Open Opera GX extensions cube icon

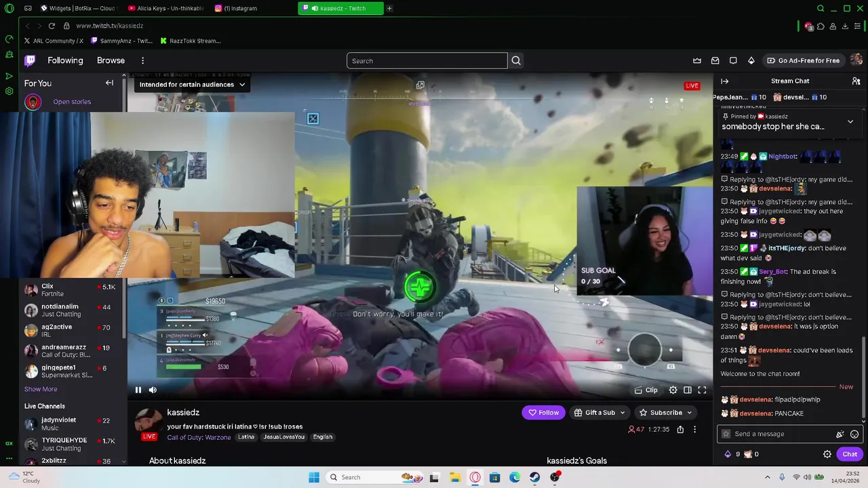(821, 26)
